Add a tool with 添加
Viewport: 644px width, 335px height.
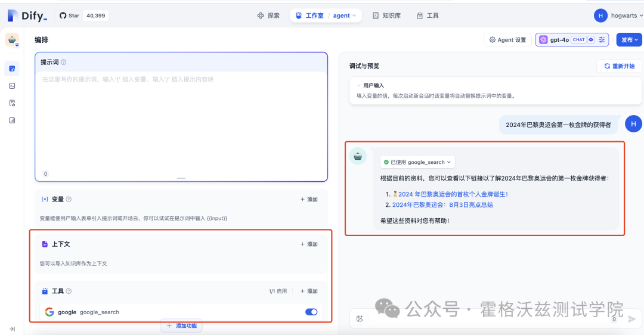pyautogui.click(x=309, y=291)
